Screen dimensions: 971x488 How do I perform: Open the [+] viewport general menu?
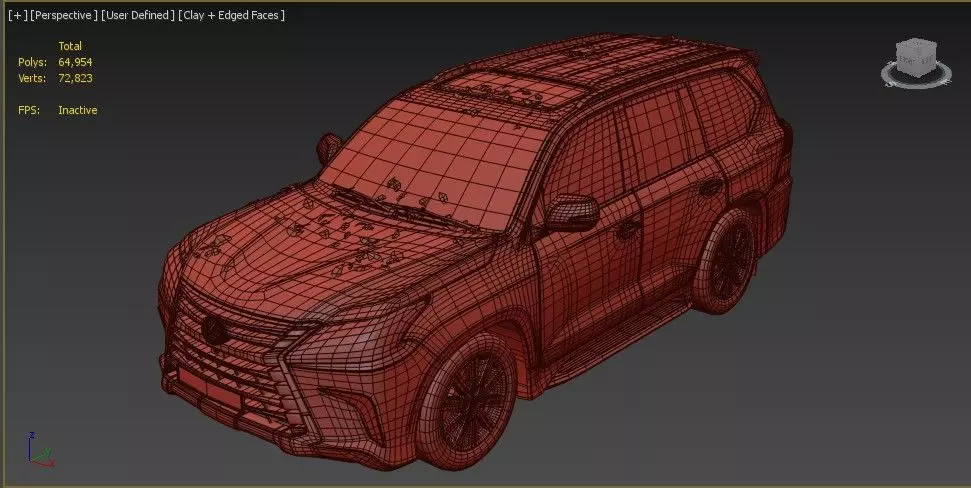coord(17,15)
